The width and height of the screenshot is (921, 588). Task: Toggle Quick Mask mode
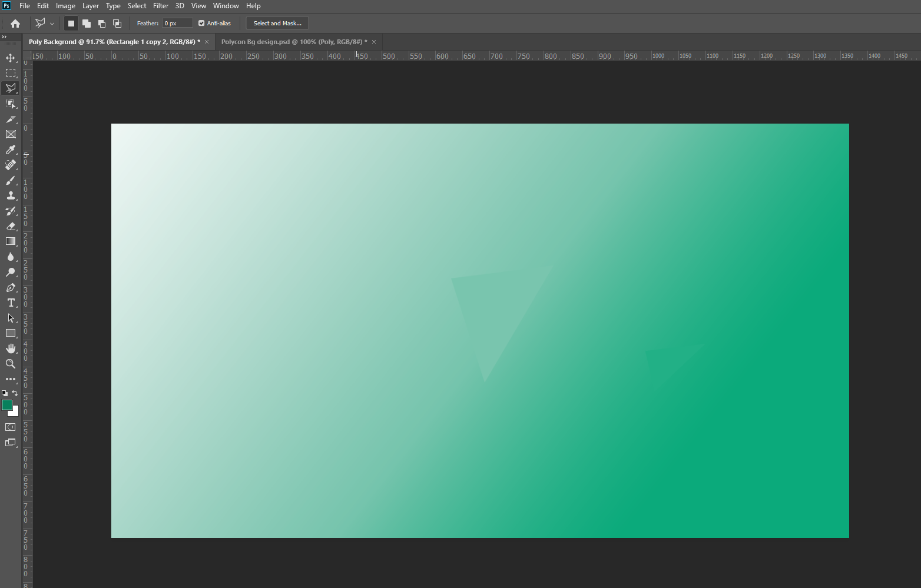tap(11, 427)
